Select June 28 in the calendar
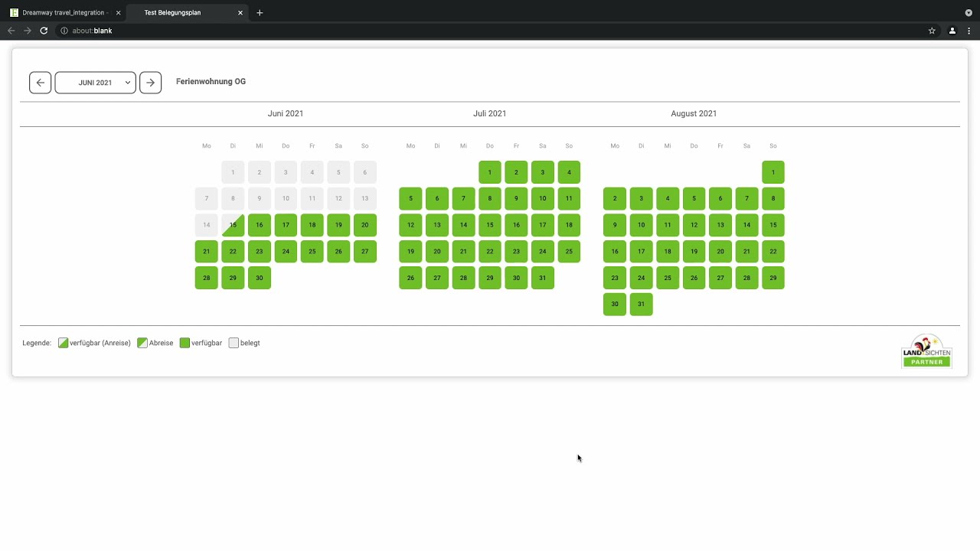The height and width of the screenshot is (551, 980). pos(207,278)
